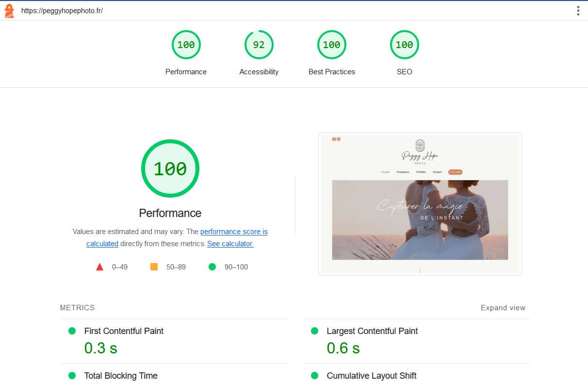This screenshot has height=385, width=588.
Task: Click the See calculator link
Action: 230,244
